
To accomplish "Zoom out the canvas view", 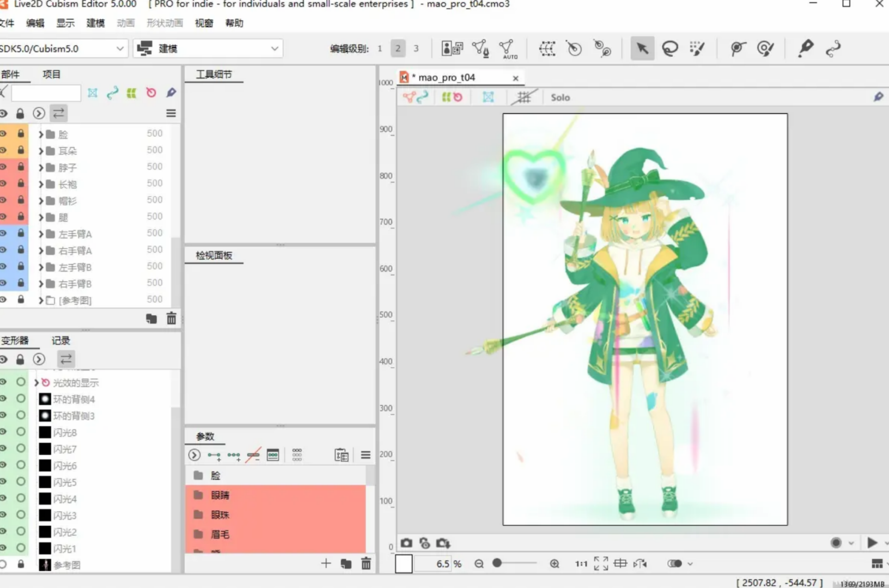I will (479, 563).
